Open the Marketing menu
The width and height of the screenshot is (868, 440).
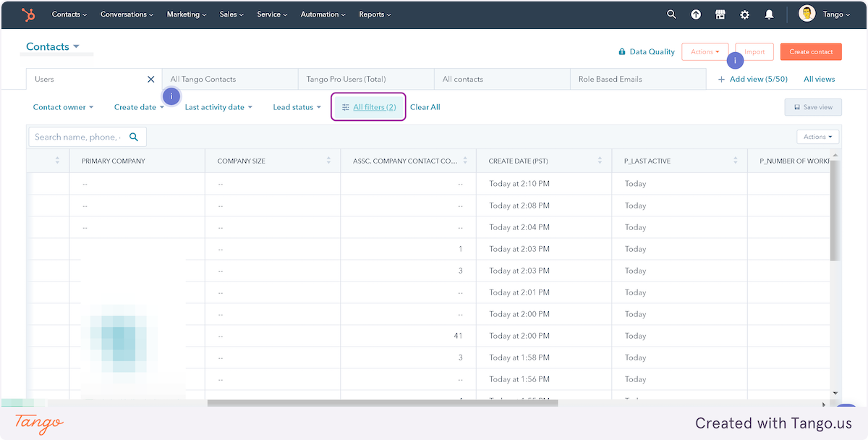pos(187,14)
